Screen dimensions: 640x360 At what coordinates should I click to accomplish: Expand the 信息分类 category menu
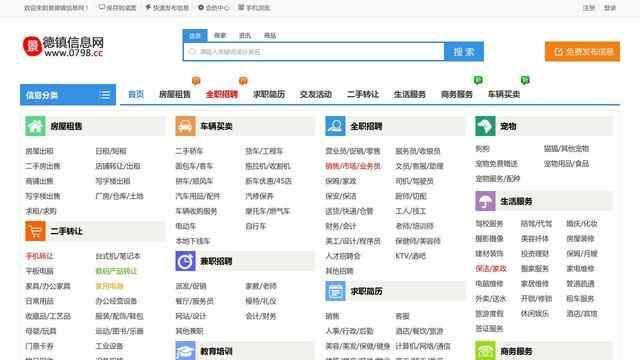coord(68,95)
